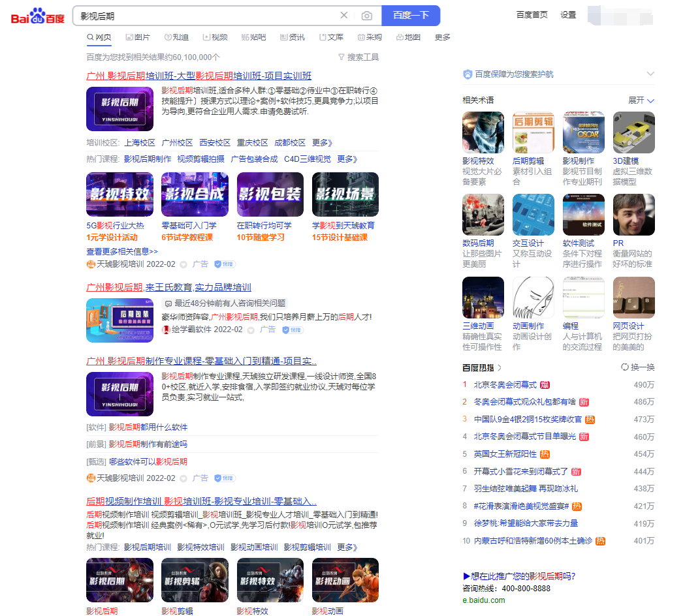The image size is (700, 616).
Task: Open 搜索工具 filter
Action: click(x=358, y=57)
